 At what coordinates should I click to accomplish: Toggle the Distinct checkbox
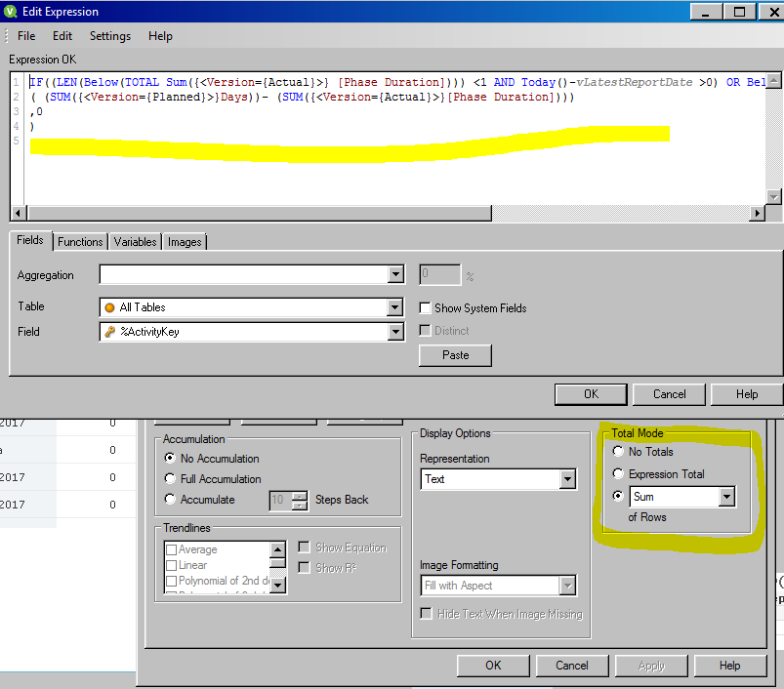(425, 331)
